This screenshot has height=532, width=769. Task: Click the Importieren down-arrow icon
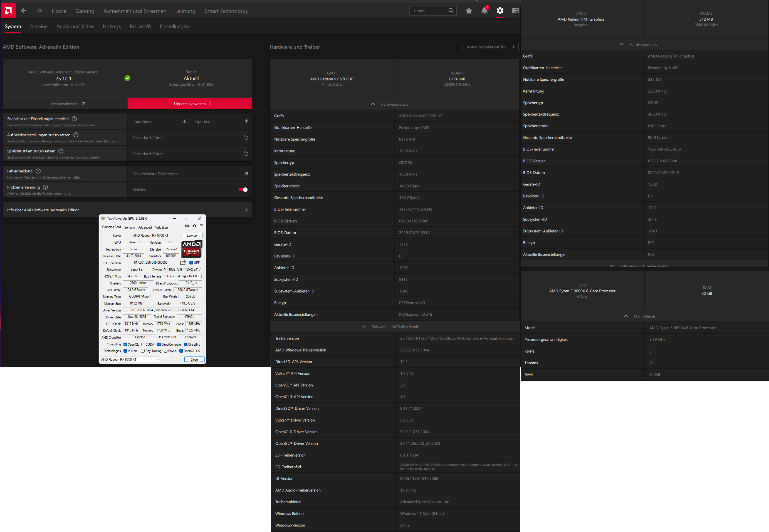click(184, 121)
